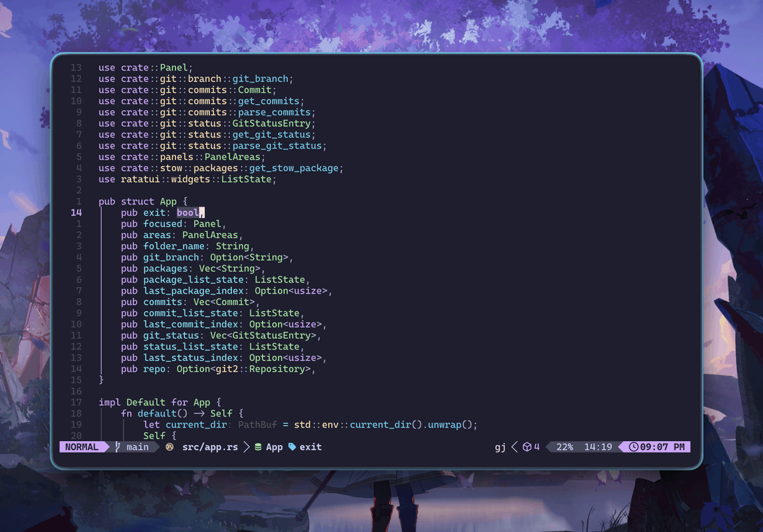Click the 14:19 cursor position indicator

point(598,447)
